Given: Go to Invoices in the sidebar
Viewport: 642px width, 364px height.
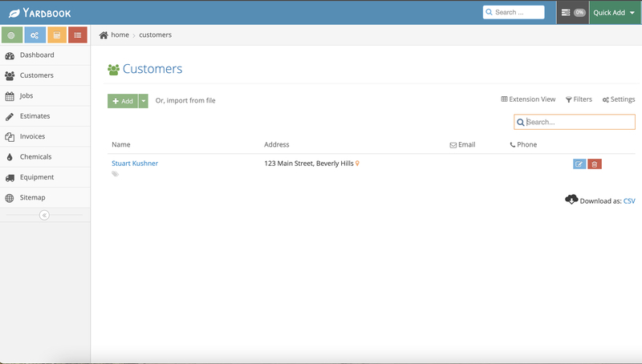Looking at the screenshot, I should click(32, 136).
